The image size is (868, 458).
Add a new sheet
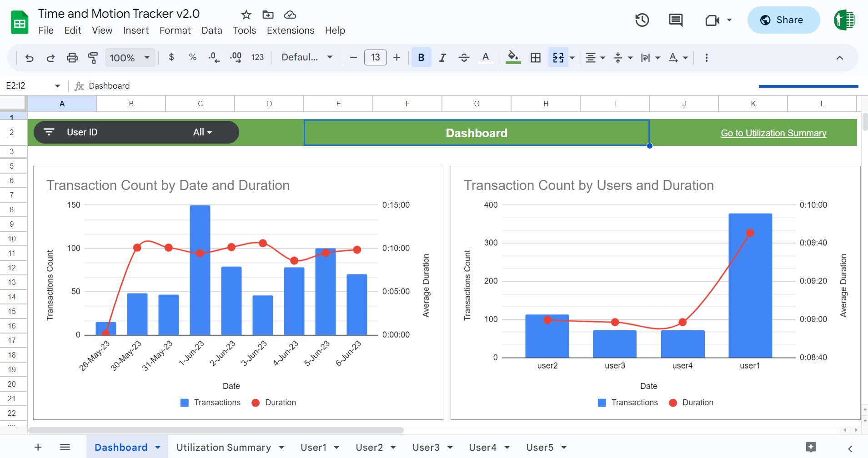(38, 447)
